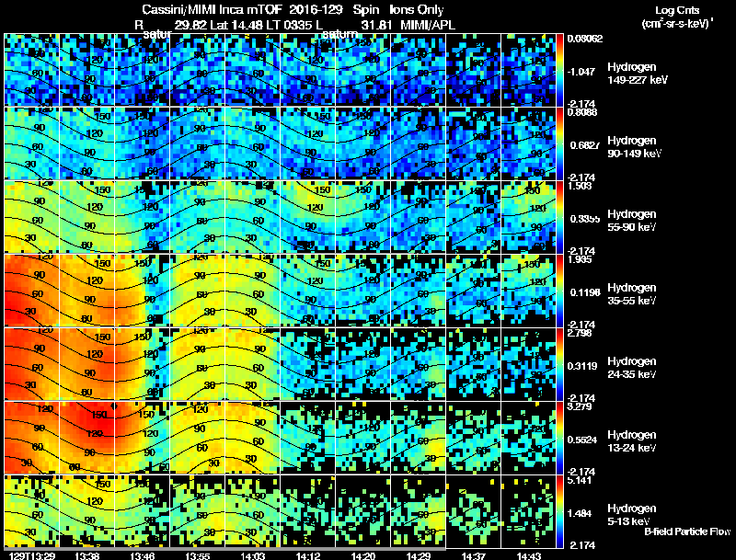
Task: Click the '-1.047' colorbar midpoint value
Action: 581,72
